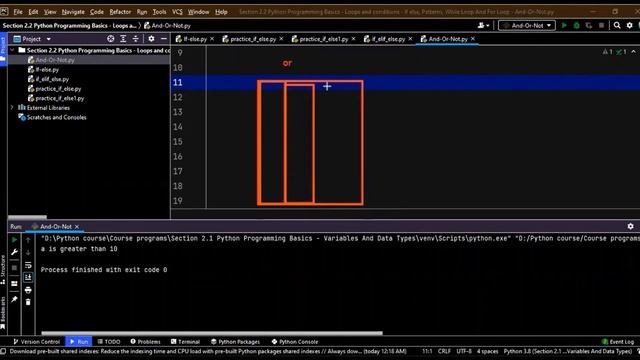640x360 pixels.
Task: Start debugging with the bug icon
Action: pyautogui.click(x=576, y=25)
